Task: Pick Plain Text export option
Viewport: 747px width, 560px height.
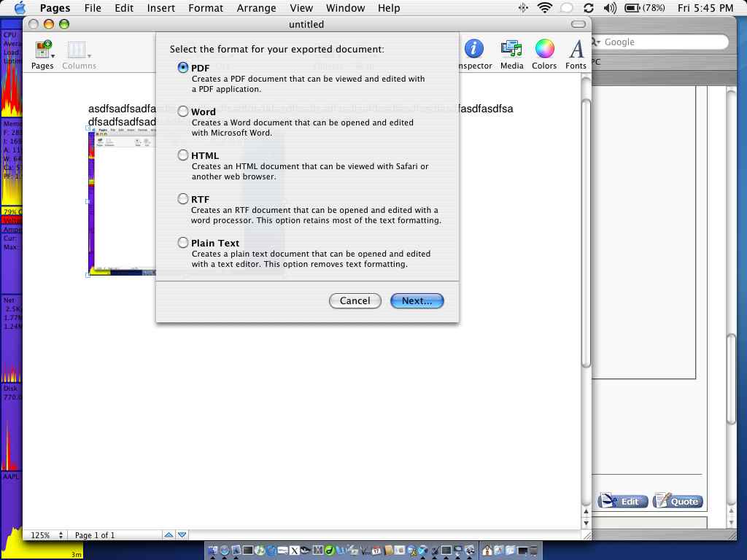Action: tap(183, 243)
